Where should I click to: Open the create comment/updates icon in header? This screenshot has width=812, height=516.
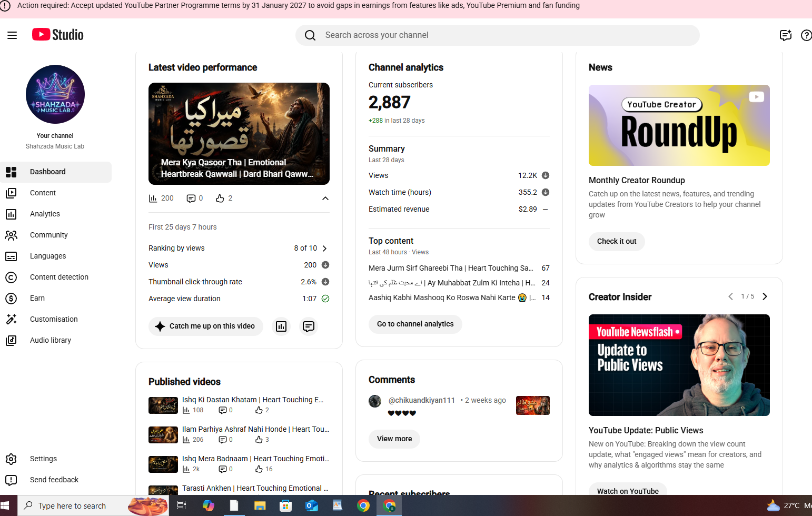[786, 35]
